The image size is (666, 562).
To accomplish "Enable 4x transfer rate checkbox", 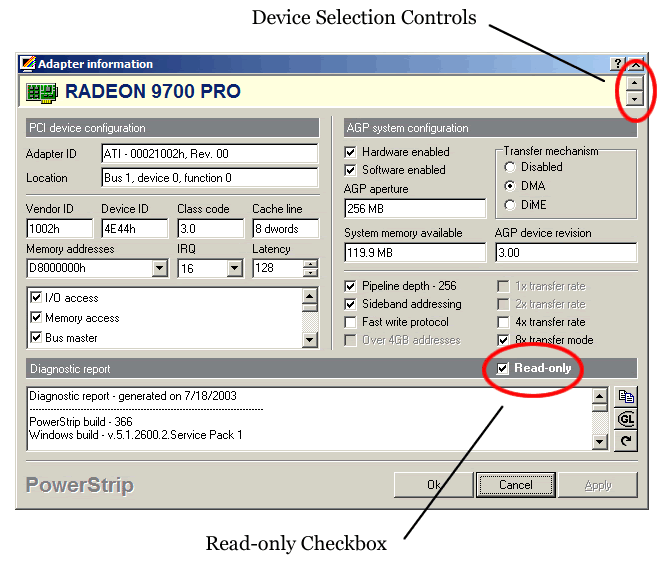I will [503, 322].
